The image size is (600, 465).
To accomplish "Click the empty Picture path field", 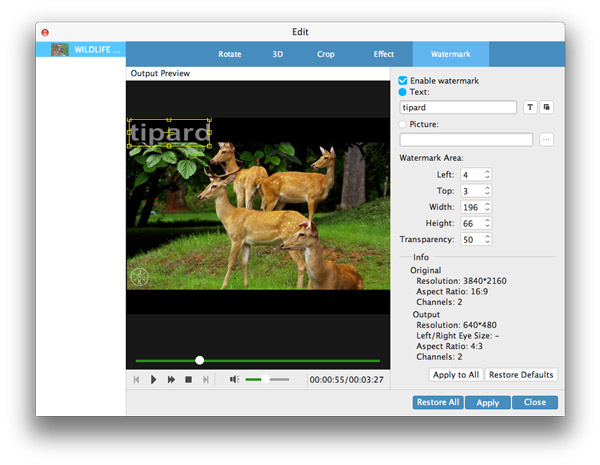I will coord(466,140).
